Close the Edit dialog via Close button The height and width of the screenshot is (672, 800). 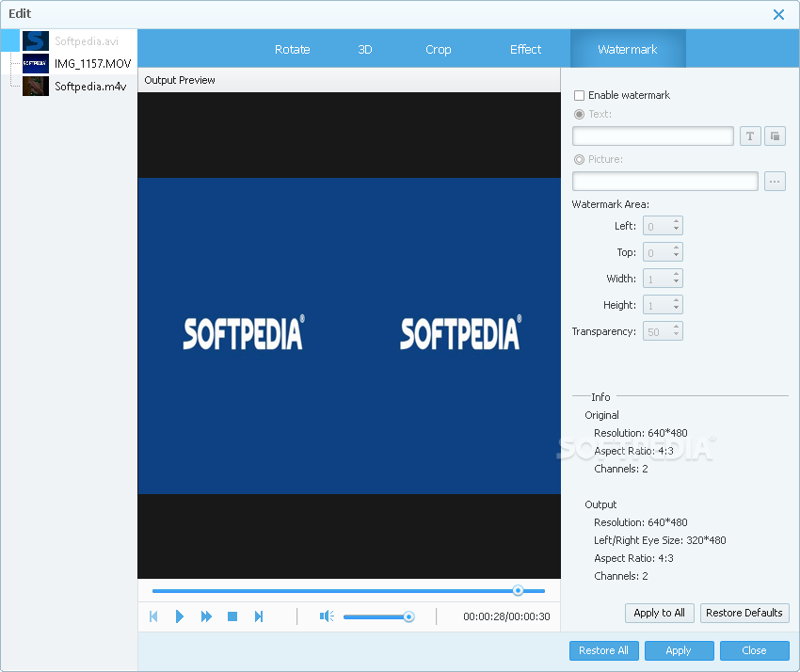click(x=754, y=650)
